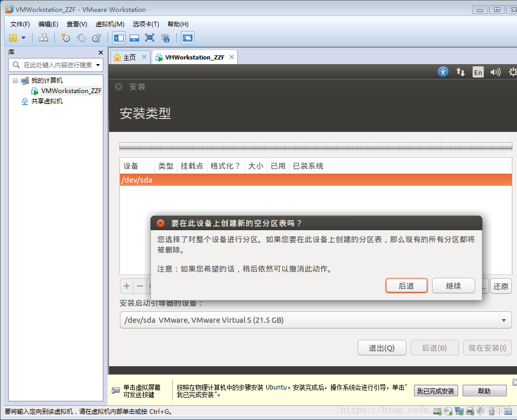Image resolution: width=517 pixels, height=420 pixels.
Task: Click the Ubuntu sound volume panel icon
Action: 495,72
